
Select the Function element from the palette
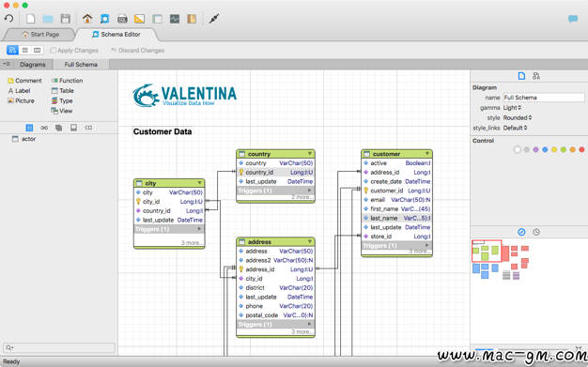click(x=67, y=81)
